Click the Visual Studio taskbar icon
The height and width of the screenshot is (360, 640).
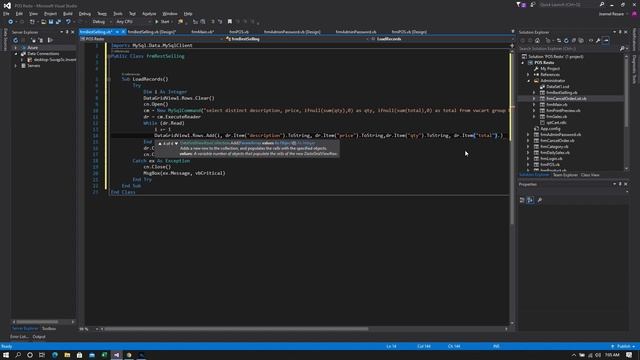116,355
